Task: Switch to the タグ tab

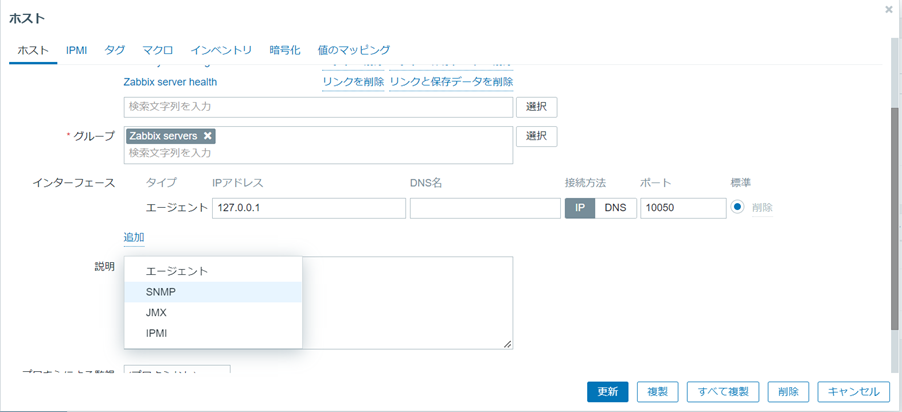Action: pyautogui.click(x=115, y=50)
